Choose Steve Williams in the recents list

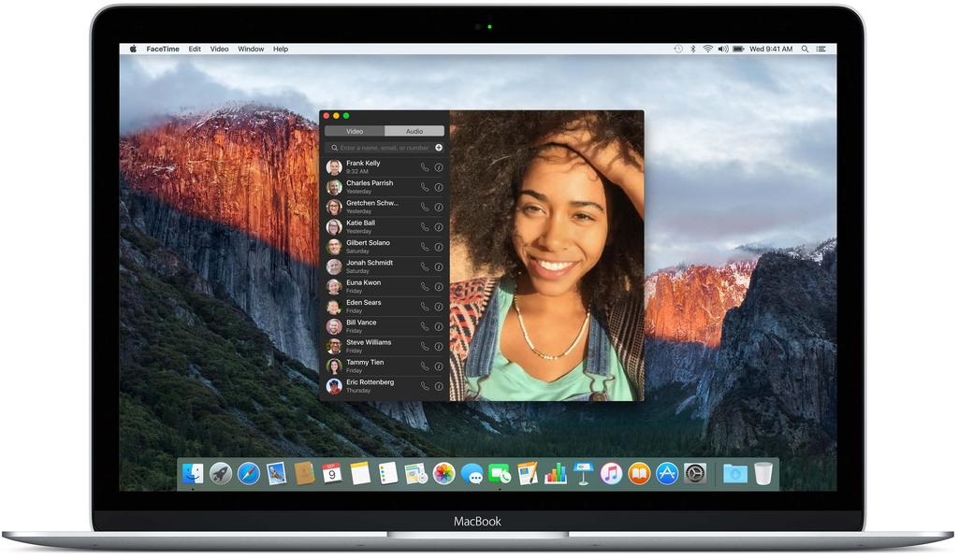pyautogui.click(x=385, y=346)
